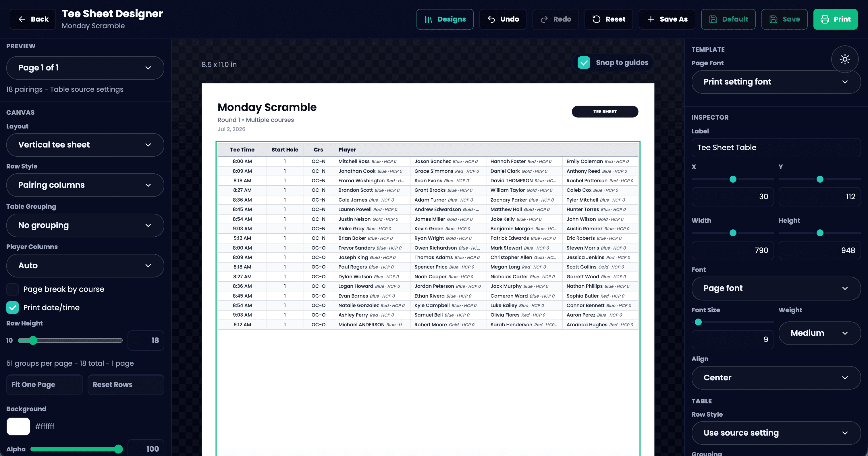This screenshot has width=868, height=456.
Task: Click Reset Rows button
Action: (x=126, y=385)
